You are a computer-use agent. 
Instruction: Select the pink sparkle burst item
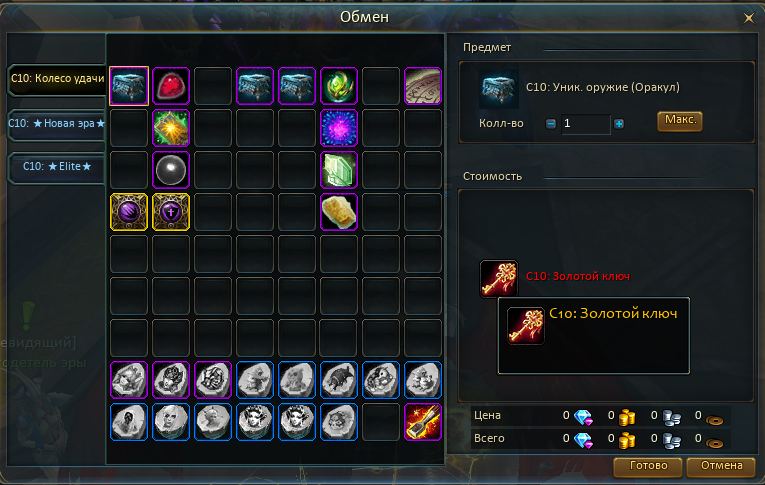(x=339, y=128)
